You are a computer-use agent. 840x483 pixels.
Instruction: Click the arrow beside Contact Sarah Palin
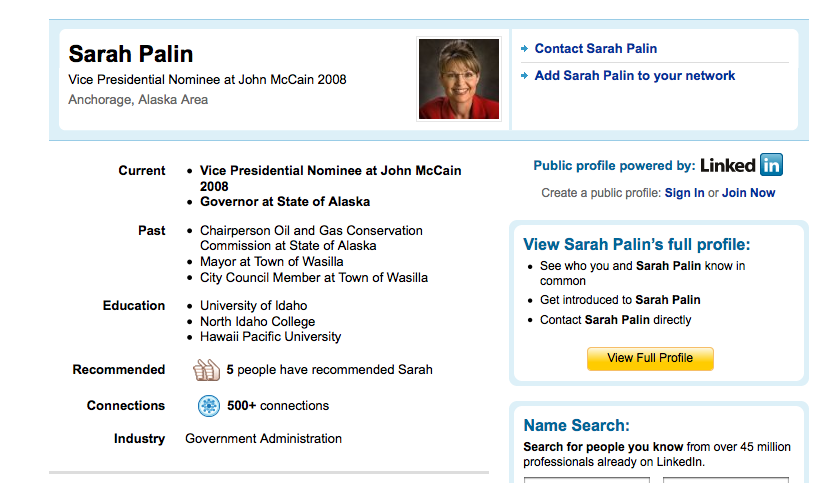click(x=524, y=49)
